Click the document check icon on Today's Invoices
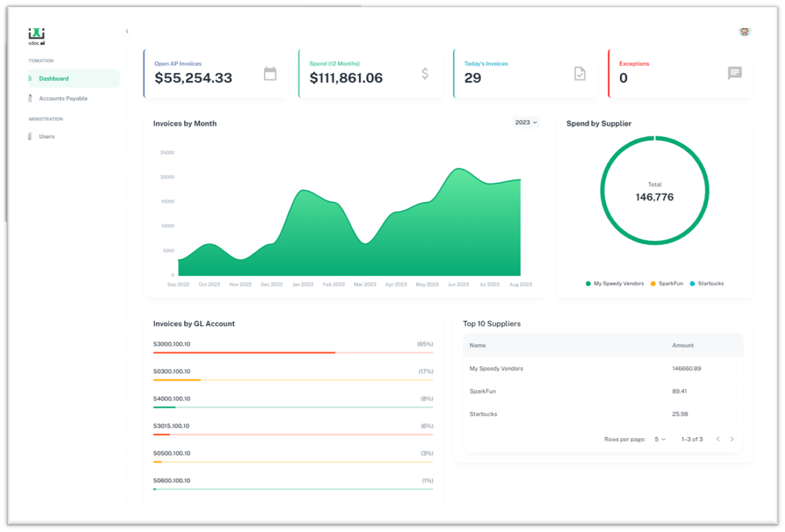The image size is (785, 532). [x=580, y=74]
